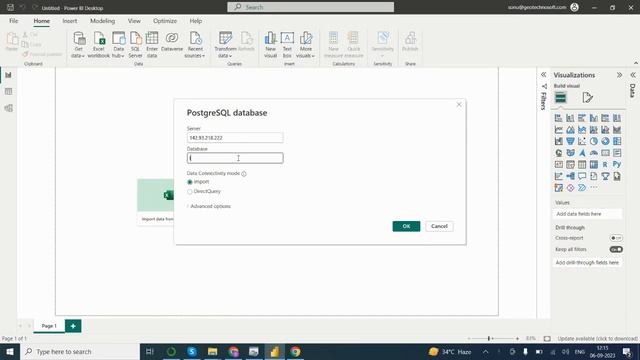Click the Dataverse icon

click(172, 42)
